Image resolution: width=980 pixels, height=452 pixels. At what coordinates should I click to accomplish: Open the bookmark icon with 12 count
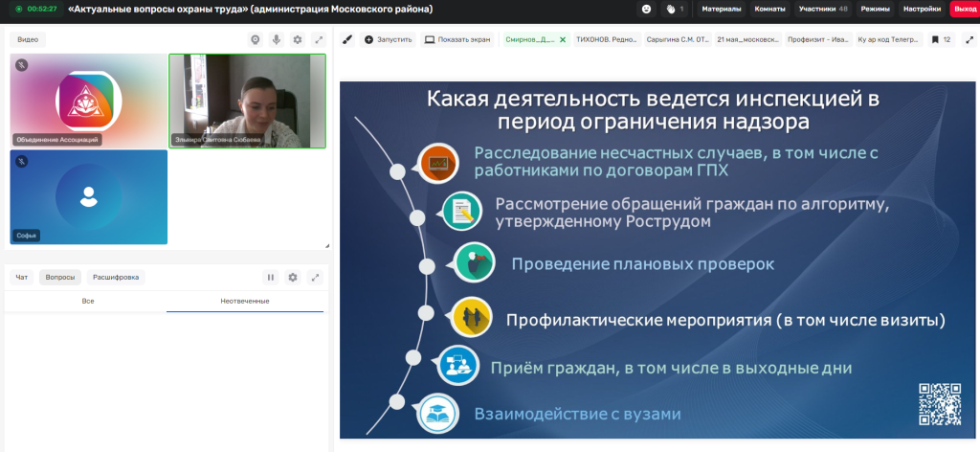pos(942,39)
